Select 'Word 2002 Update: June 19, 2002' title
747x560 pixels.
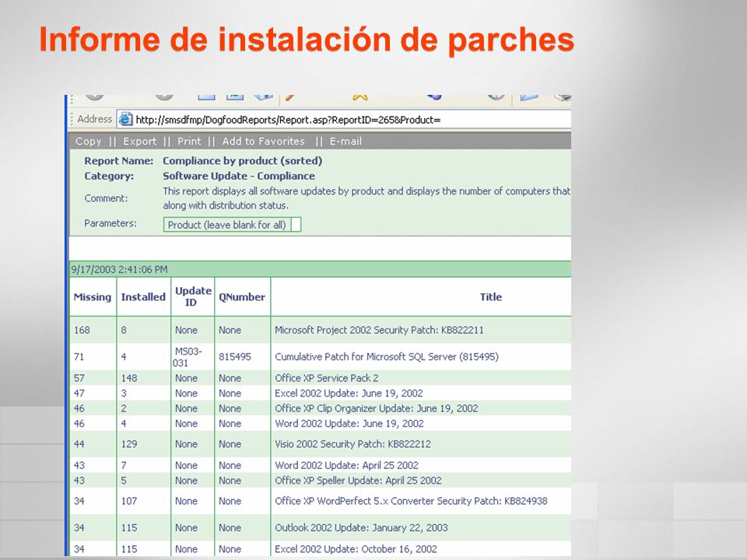349,424
